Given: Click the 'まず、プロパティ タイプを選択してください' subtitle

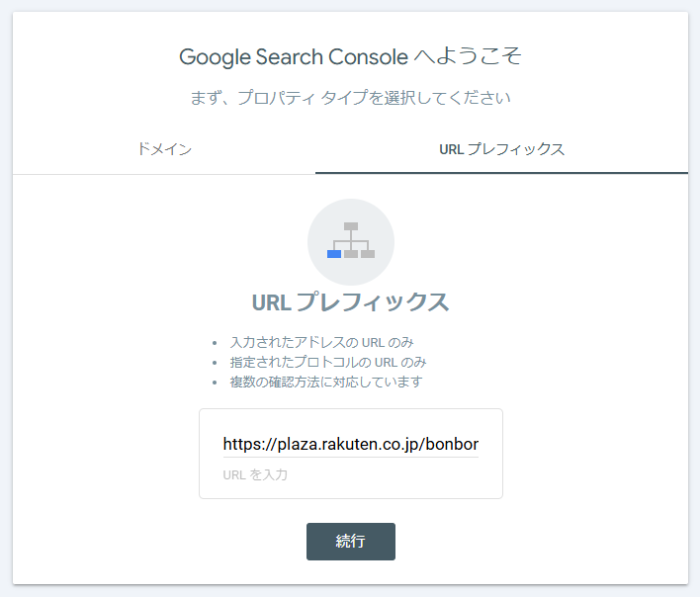Looking at the screenshot, I should pos(350,98).
